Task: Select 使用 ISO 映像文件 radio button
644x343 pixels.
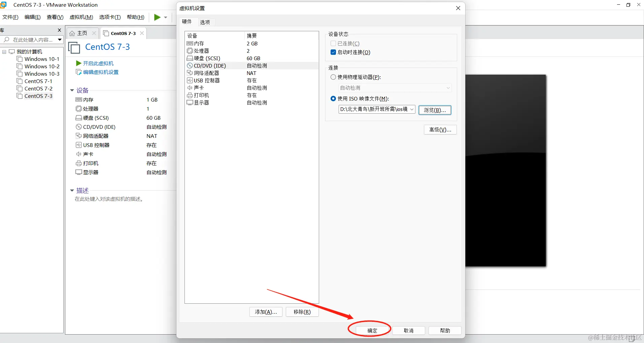Action: click(x=333, y=99)
